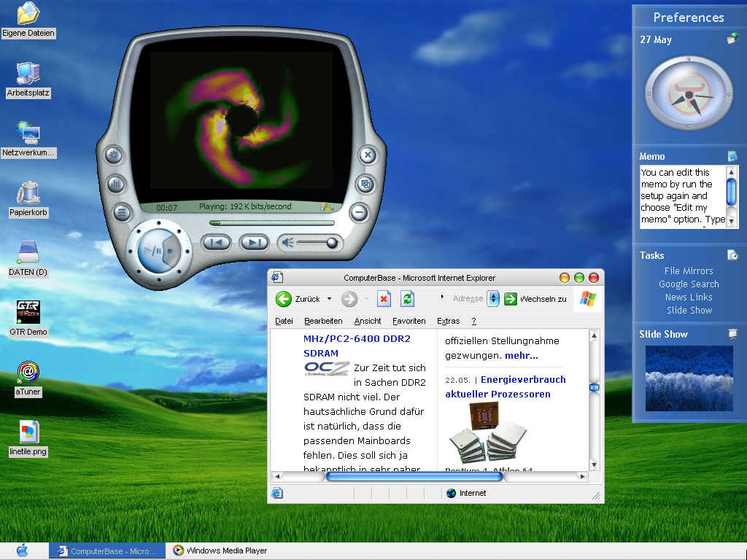
Task: Open Google Search task link
Action: [x=689, y=284]
